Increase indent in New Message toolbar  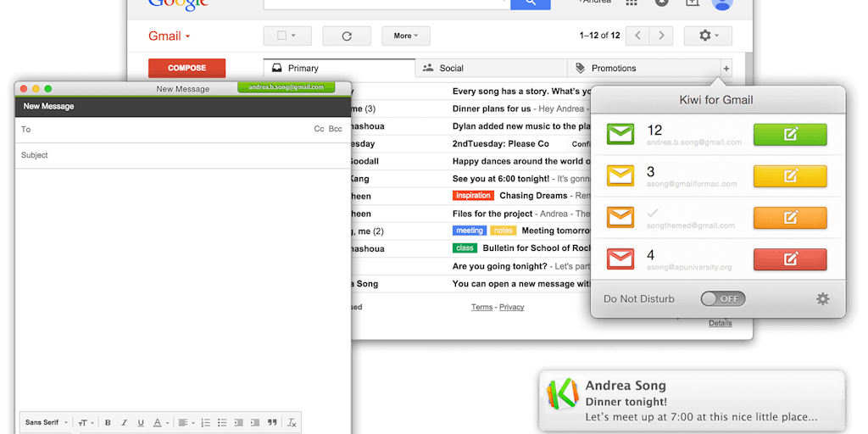pyautogui.click(x=255, y=423)
